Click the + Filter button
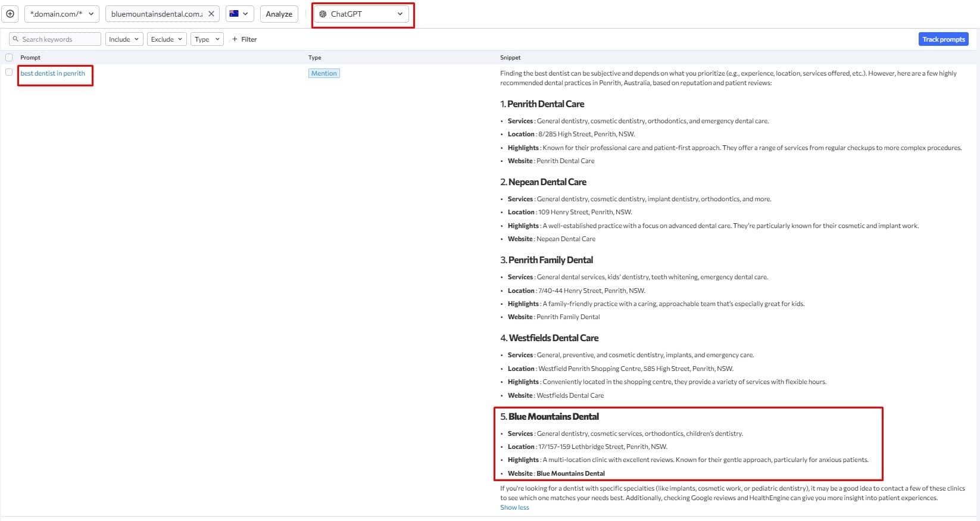Viewport: 980px width, 521px height. tap(245, 39)
